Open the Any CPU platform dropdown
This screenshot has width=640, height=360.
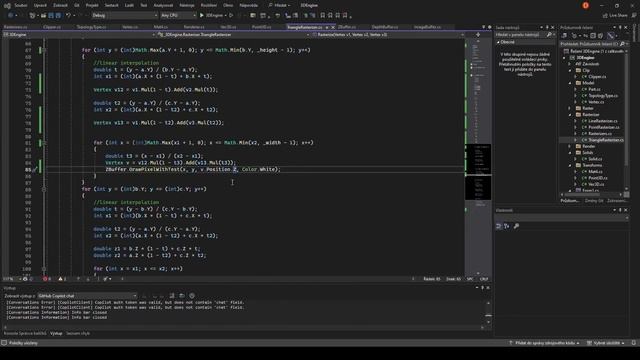click(x=178, y=16)
